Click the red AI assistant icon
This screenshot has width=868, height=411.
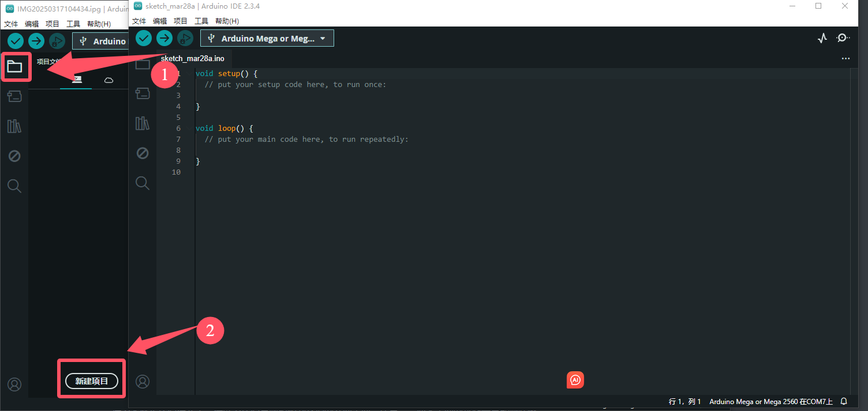click(575, 380)
